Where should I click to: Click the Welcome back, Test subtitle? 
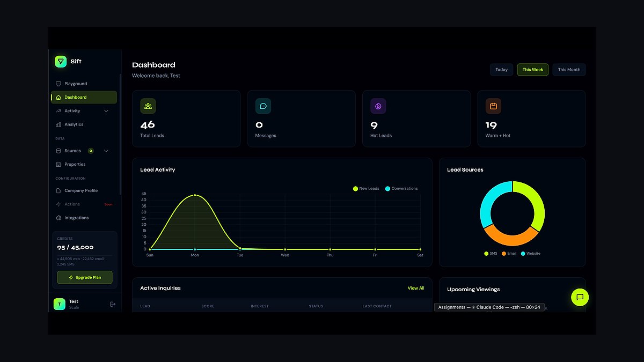pos(156,76)
